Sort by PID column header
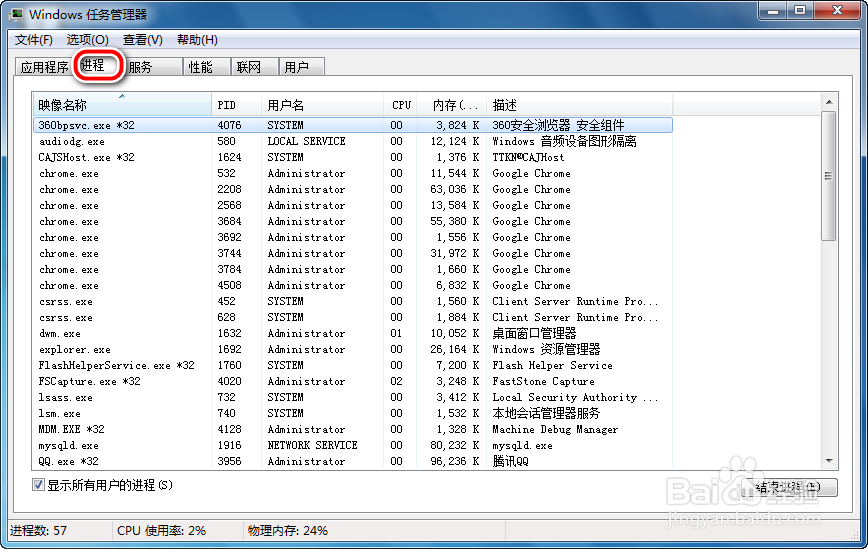 pyautogui.click(x=236, y=105)
